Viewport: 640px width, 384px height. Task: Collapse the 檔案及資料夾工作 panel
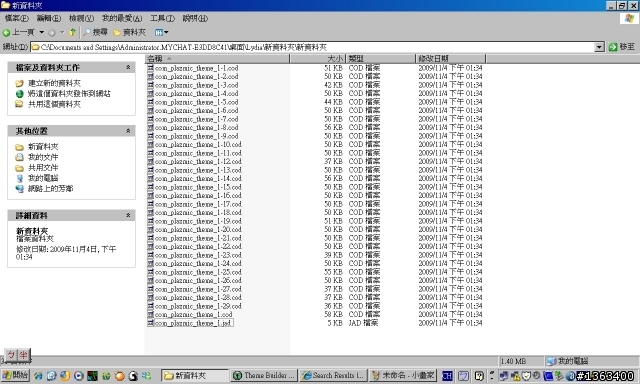click(x=128, y=67)
